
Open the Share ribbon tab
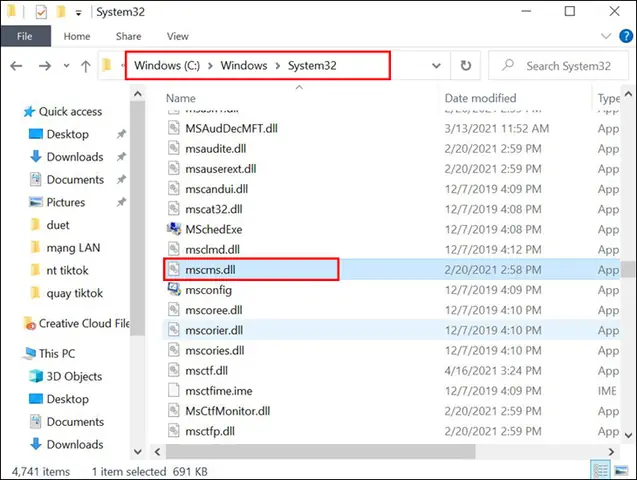pos(128,36)
